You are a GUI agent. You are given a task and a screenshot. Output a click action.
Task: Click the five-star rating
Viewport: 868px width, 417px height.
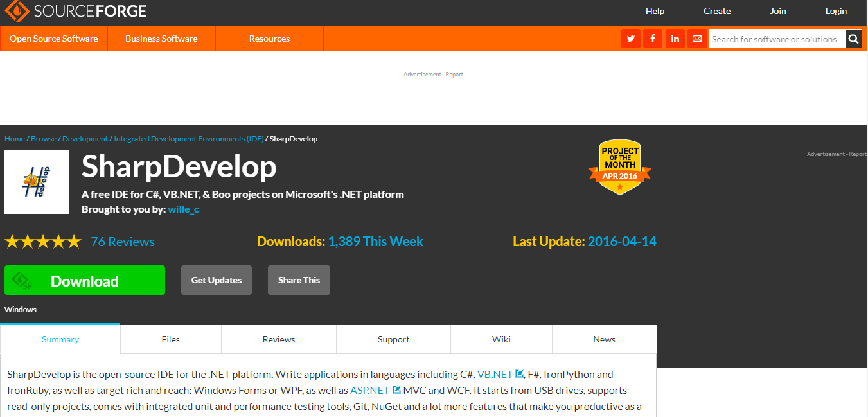43,242
